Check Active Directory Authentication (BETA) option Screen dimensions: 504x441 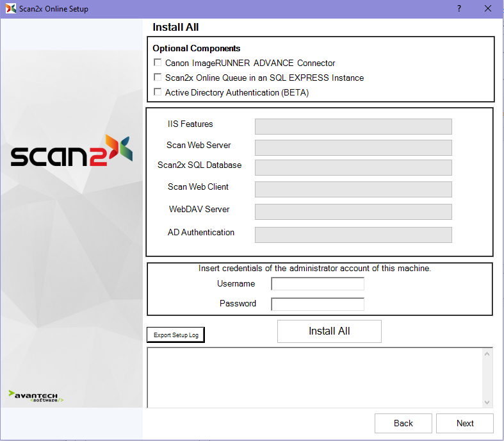[158, 92]
